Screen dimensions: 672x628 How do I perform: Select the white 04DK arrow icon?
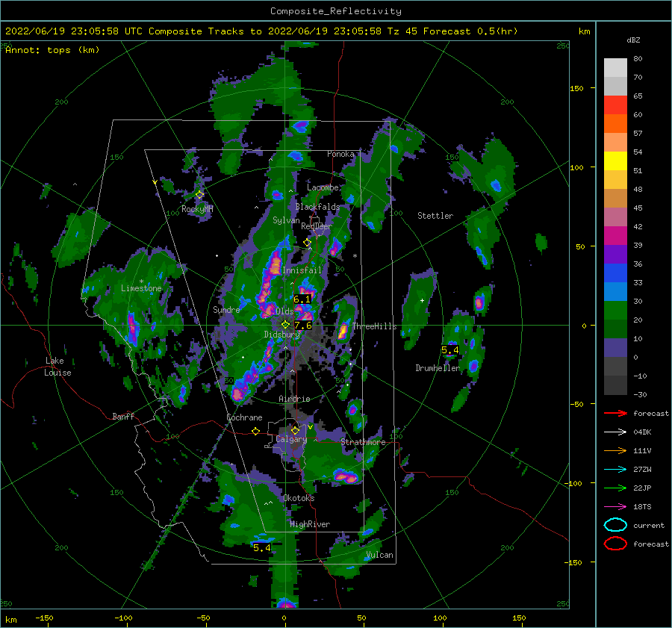[x=615, y=432]
